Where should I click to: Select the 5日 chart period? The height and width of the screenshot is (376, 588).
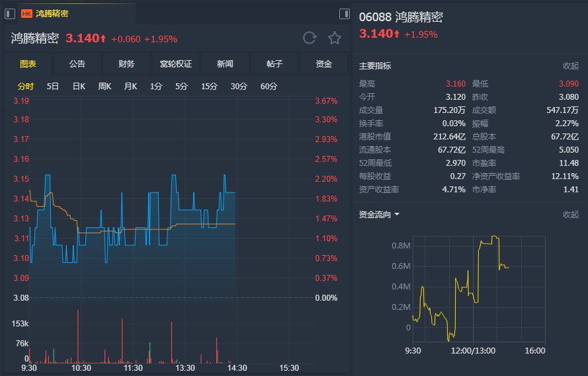(x=52, y=87)
